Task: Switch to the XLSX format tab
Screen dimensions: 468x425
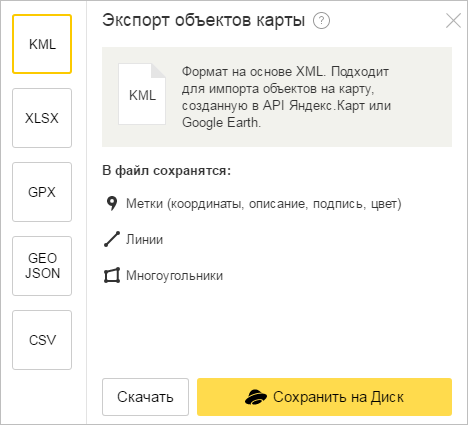Action: tap(42, 118)
